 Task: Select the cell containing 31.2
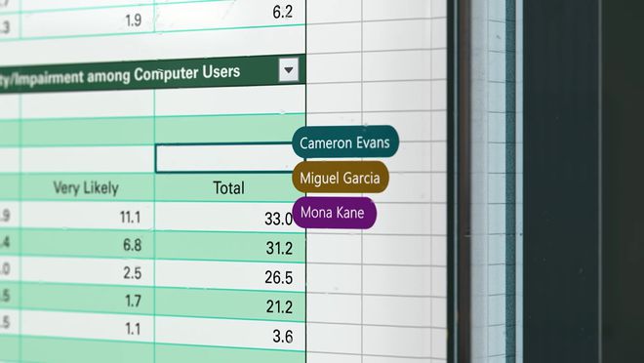[230, 246]
